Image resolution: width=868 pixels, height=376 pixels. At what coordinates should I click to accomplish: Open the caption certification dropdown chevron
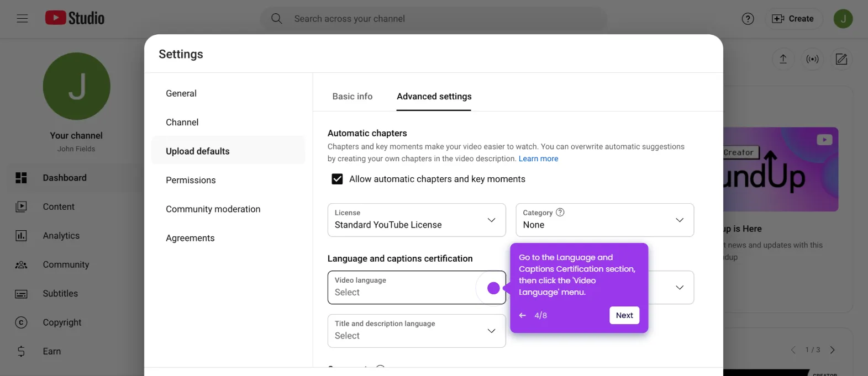click(680, 288)
